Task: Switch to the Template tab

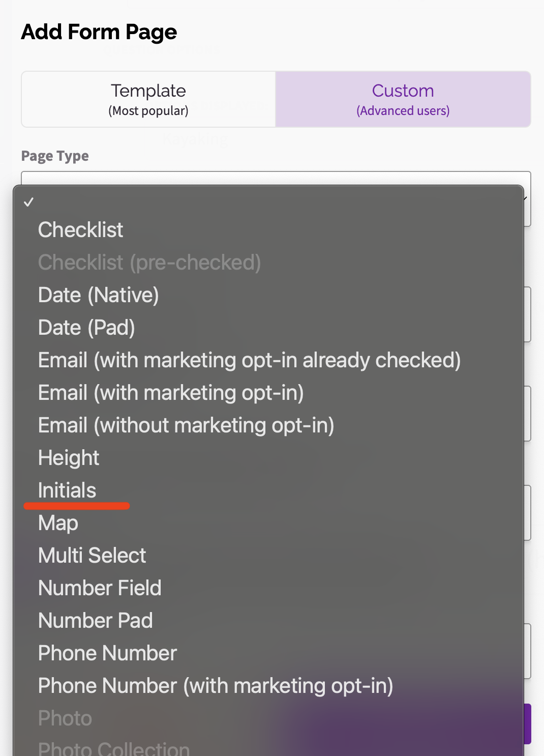Action: coord(148,99)
